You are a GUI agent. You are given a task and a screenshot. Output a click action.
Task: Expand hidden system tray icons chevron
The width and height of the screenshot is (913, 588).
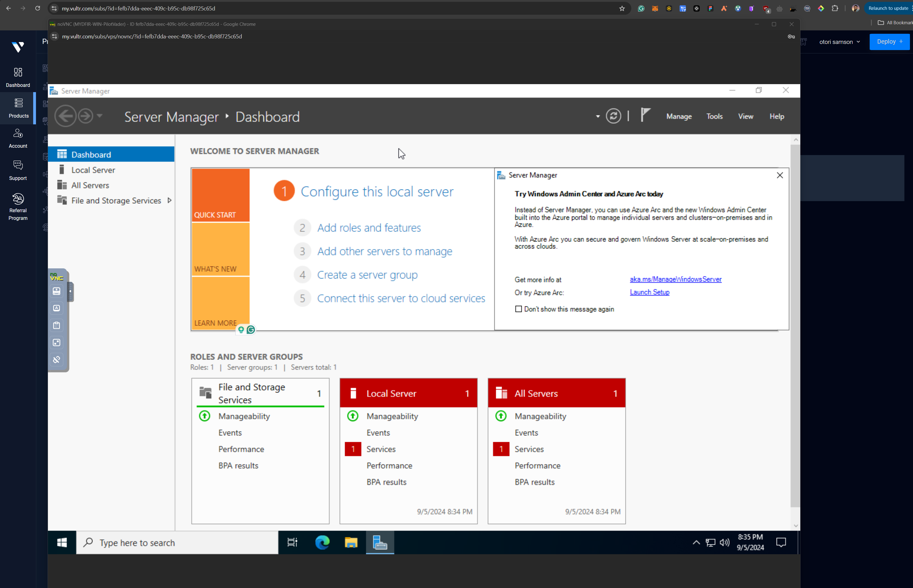(x=696, y=542)
